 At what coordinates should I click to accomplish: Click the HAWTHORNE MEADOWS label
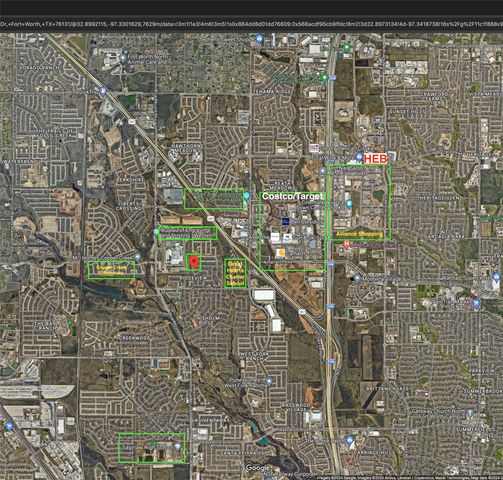(187, 148)
